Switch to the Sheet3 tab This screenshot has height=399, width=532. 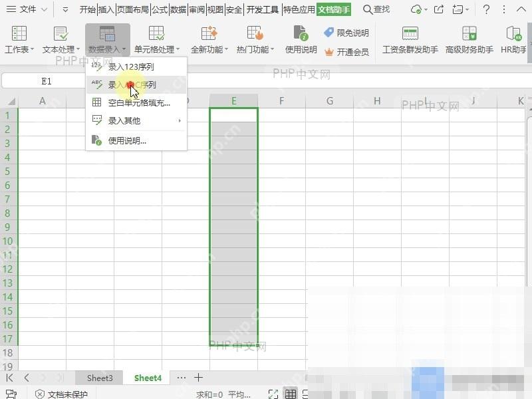pos(99,378)
